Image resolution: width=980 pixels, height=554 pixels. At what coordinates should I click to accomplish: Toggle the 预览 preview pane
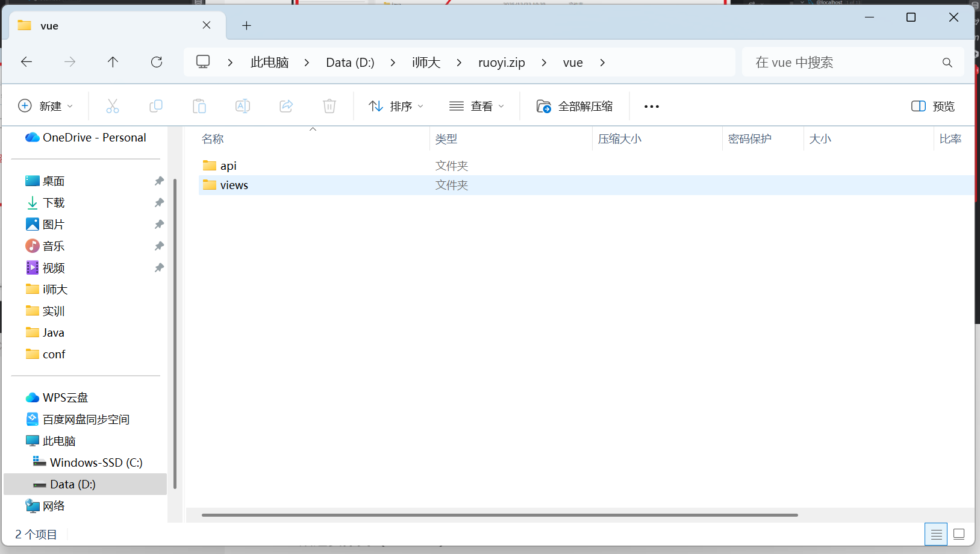(x=932, y=106)
